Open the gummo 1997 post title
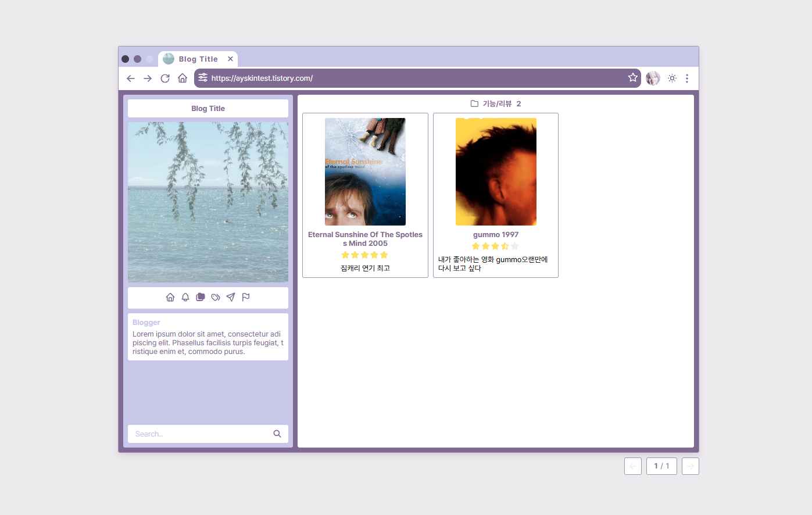The height and width of the screenshot is (515, 812). pos(496,235)
